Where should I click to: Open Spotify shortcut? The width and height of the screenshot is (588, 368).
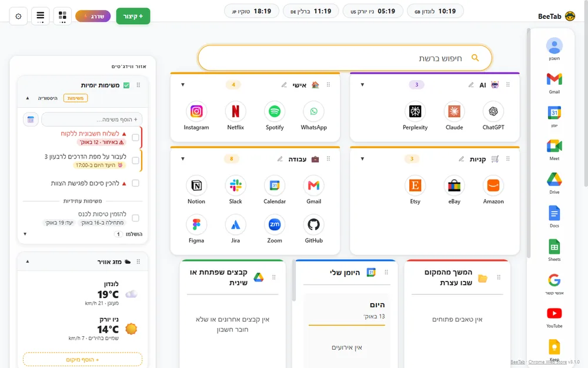tap(275, 111)
